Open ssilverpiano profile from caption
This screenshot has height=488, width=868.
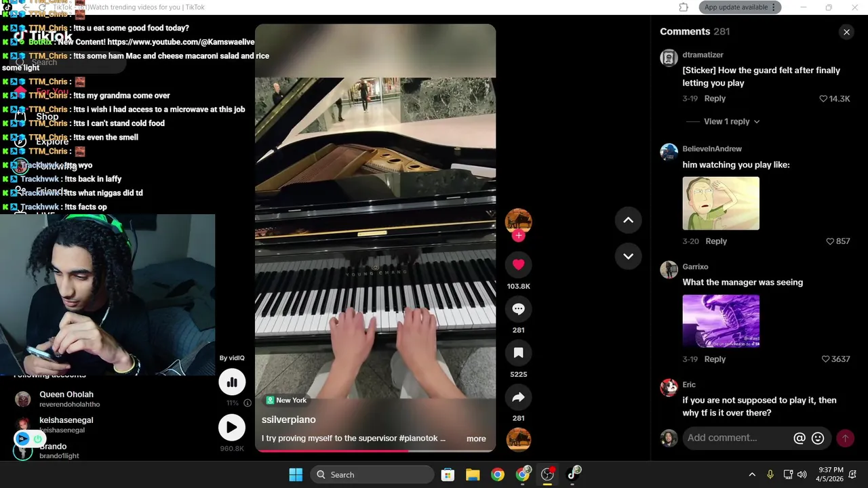click(x=289, y=420)
